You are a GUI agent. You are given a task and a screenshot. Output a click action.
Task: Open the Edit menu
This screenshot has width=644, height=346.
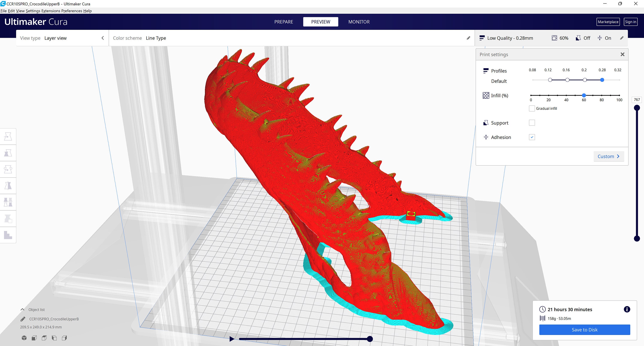click(11, 11)
